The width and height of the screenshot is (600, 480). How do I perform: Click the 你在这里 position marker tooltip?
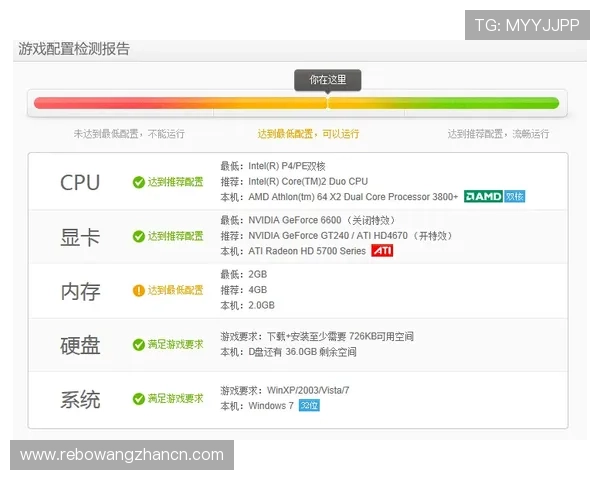[x=328, y=80]
